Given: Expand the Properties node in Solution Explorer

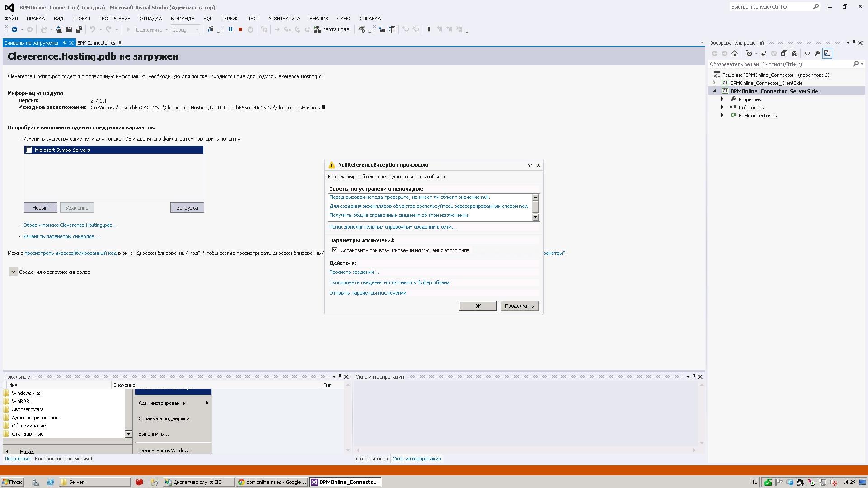Looking at the screenshot, I should (722, 99).
